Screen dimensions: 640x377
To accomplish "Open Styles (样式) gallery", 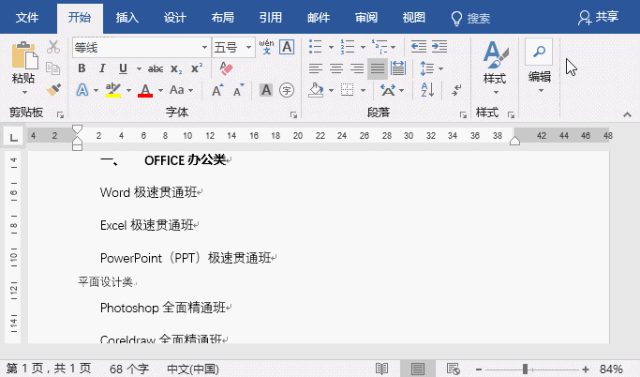I will (x=495, y=66).
